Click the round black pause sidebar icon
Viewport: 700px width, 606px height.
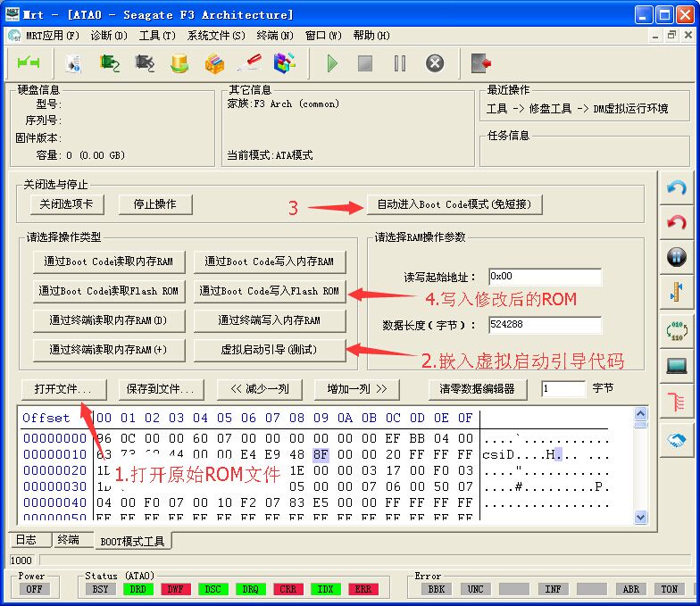click(677, 258)
